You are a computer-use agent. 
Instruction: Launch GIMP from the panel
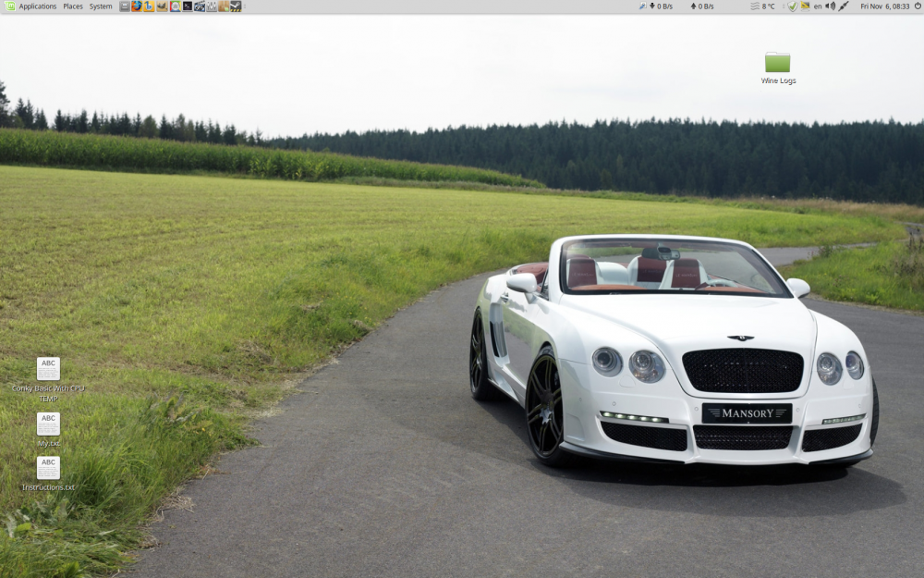[x=162, y=6]
